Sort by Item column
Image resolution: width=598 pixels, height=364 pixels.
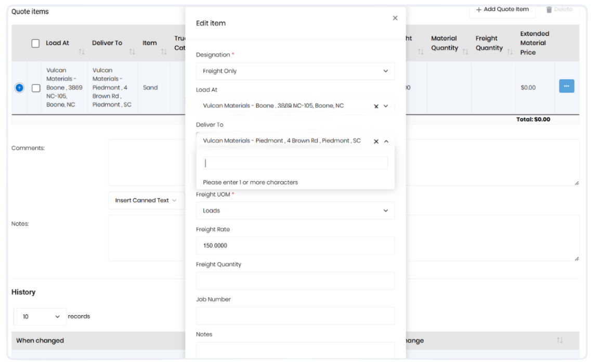[x=164, y=51]
